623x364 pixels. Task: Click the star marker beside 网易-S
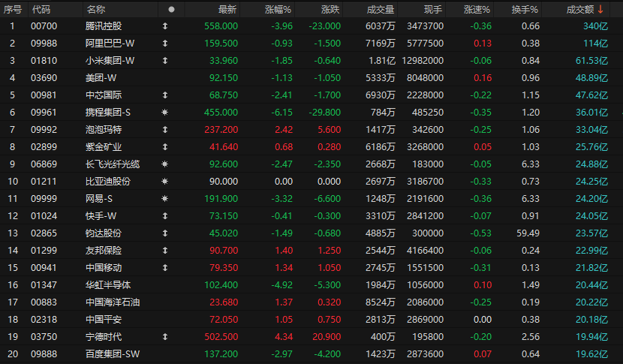[165, 199]
